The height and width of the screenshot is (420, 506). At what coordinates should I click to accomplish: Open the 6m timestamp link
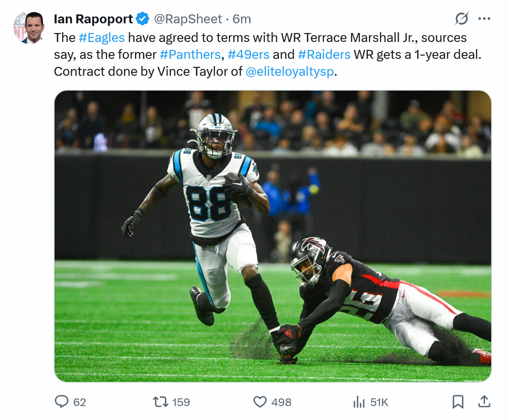pyautogui.click(x=241, y=19)
